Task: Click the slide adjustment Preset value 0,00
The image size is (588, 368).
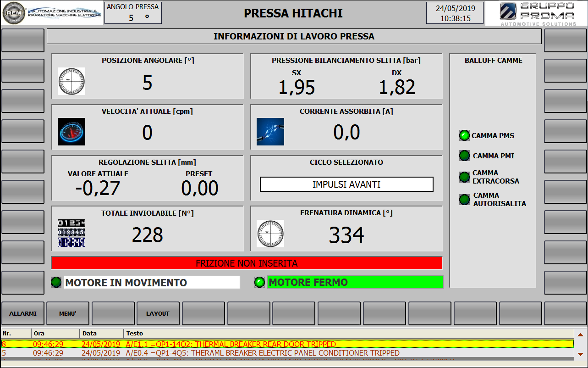Action: click(x=200, y=188)
